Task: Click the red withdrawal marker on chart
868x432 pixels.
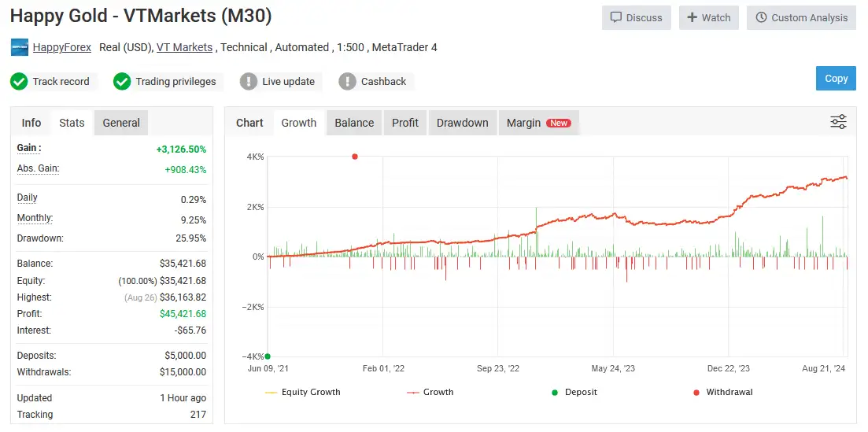Action: click(355, 157)
